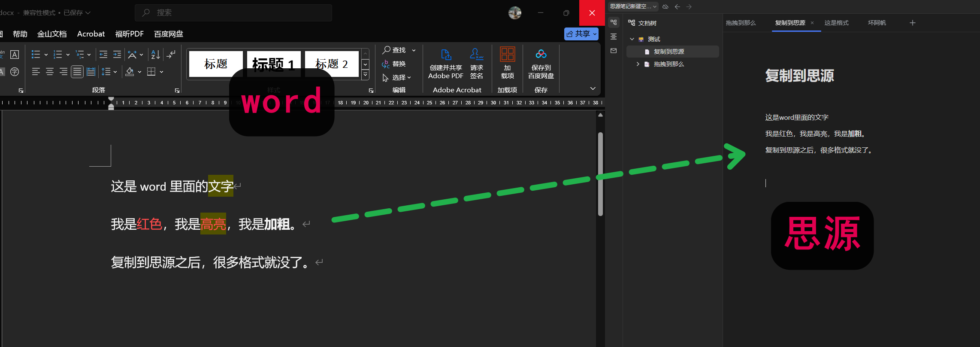Toggle justified alignment in Word
Image resolution: width=980 pixels, height=347 pixels.
coord(77,72)
